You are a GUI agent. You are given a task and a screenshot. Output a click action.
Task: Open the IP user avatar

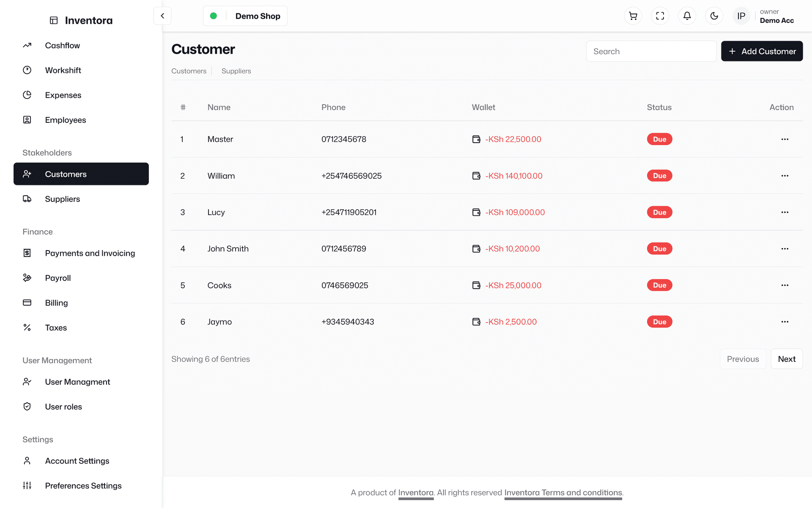click(741, 16)
